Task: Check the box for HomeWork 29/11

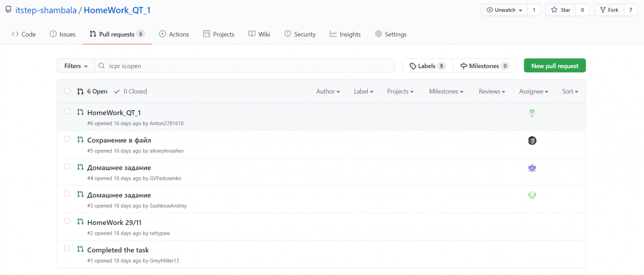Action: pos(67,221)
